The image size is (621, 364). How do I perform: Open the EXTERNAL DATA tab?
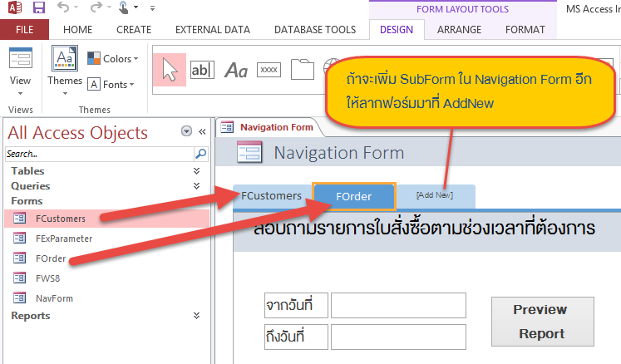(213, 30)
